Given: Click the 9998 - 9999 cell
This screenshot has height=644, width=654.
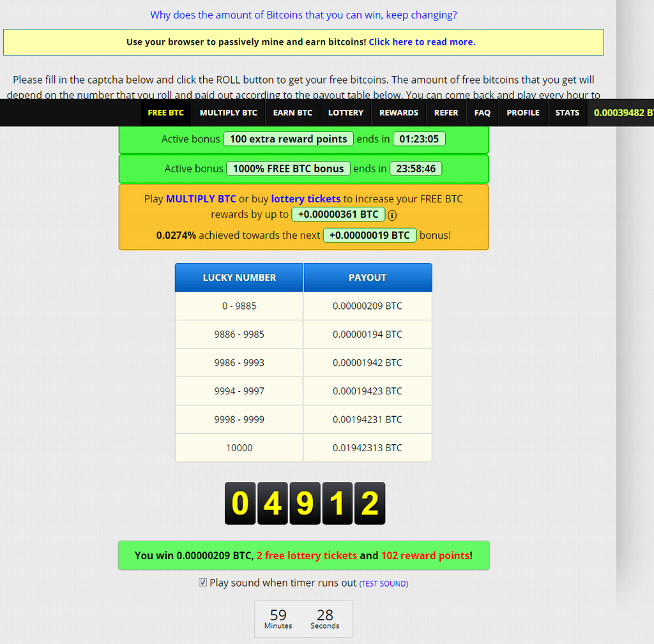Looking at the screenshot, I should click(x=239, y=419).
